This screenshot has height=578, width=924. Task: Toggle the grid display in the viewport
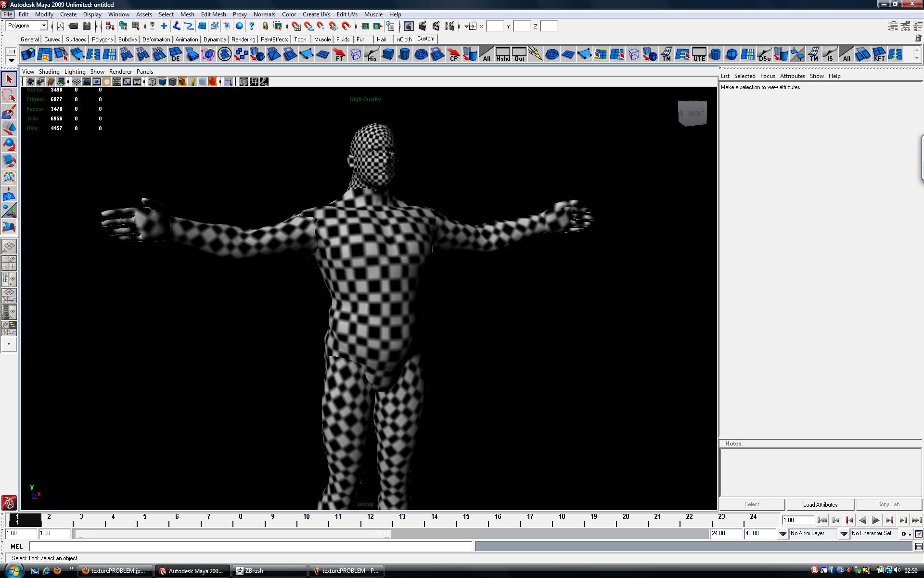[x=77, y=81]
